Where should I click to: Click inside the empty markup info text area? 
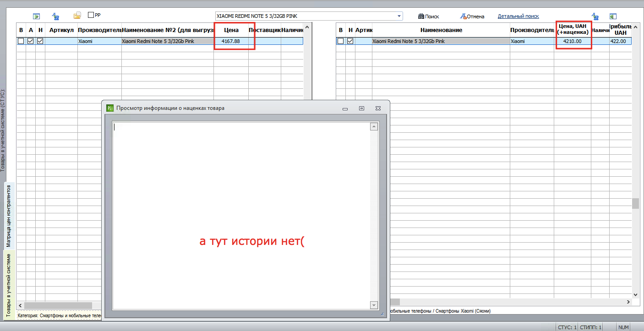(x=241, y=216)
